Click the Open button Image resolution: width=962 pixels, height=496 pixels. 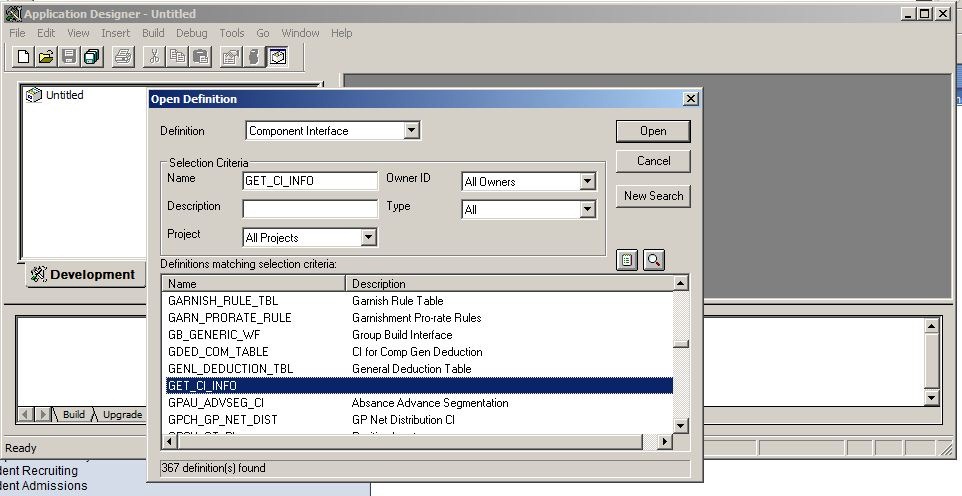coord(653,131)
